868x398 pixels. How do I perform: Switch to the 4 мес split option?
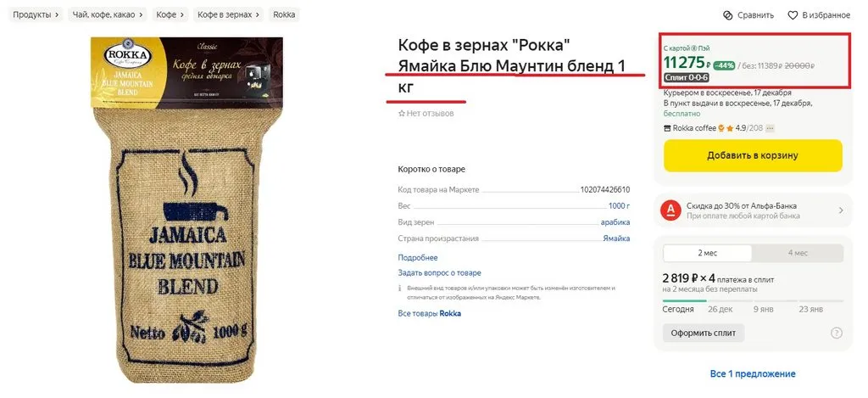(798, 253)
